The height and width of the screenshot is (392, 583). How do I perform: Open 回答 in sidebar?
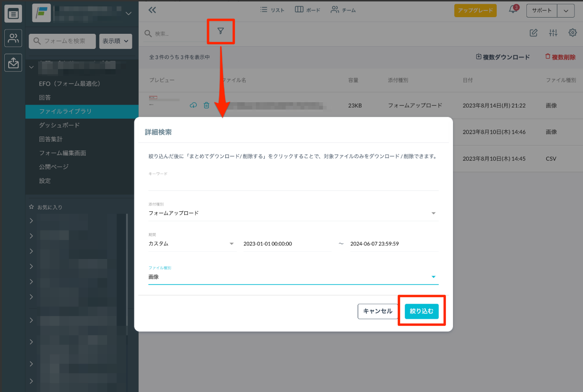[45, 98]
